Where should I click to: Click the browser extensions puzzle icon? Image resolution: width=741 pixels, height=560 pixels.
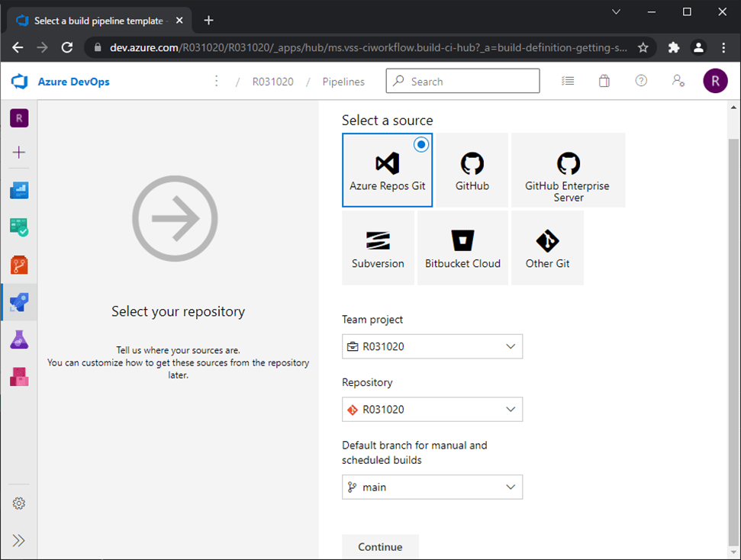pos(673,47)
